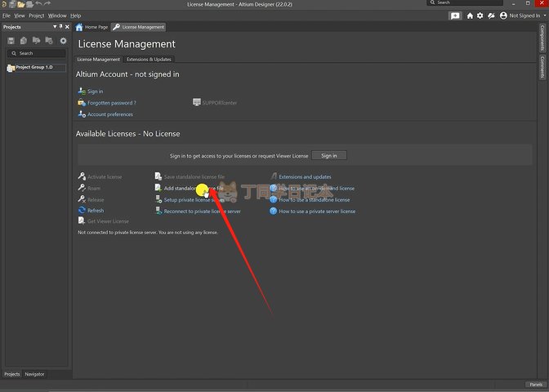
Task: Click the Undo arrow in the title bar
Action: point(38,4)
